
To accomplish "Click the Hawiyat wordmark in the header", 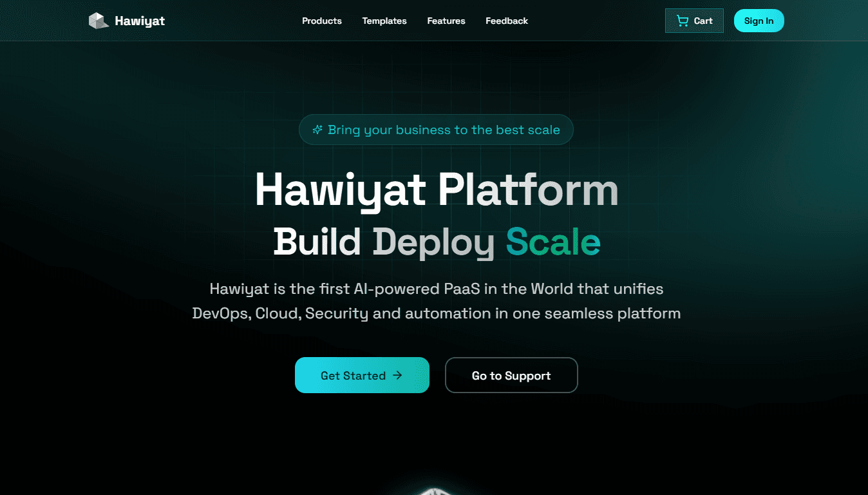I will point(139,20).
